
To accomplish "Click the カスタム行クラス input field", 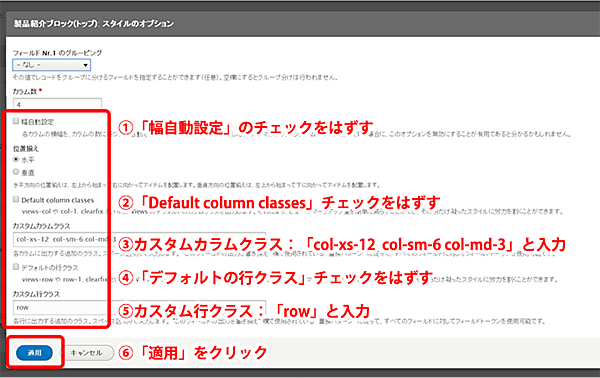I will tap(140, 307).
